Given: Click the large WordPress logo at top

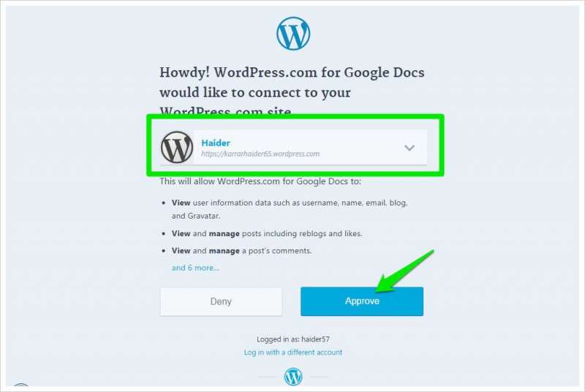Looking at the screenshot, I should (x=293, y=34).
